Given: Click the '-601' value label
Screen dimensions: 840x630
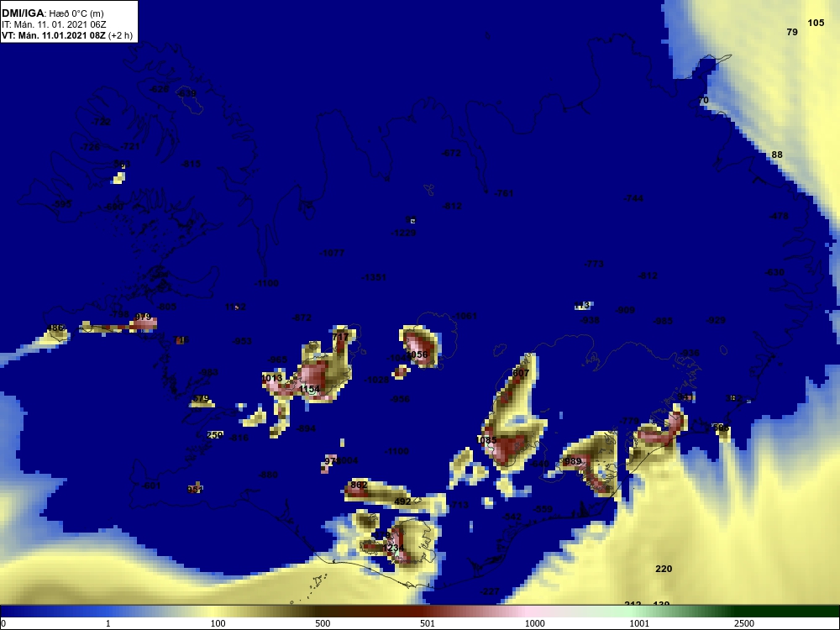Looking at the screenshot, I should [x=150, y=486].
